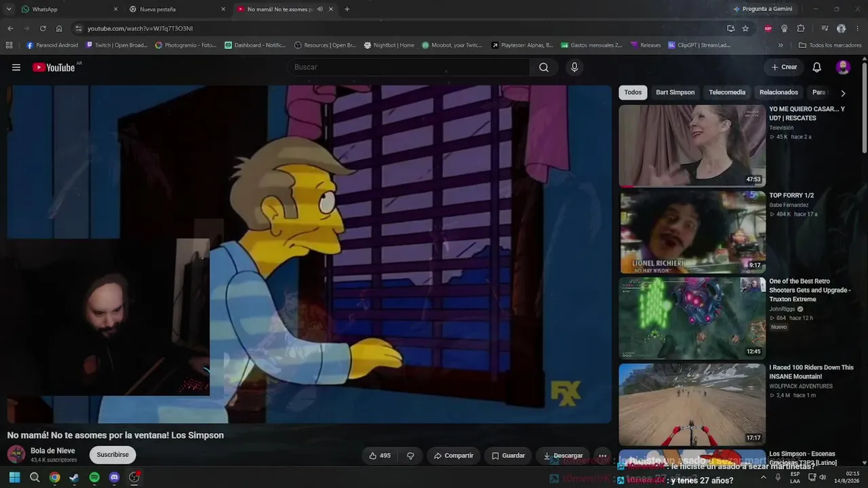This screenshot has height=488, width=868.
Task: Open Steam from the taskbar
Action: pyautogui.click(x=74, y=477)
